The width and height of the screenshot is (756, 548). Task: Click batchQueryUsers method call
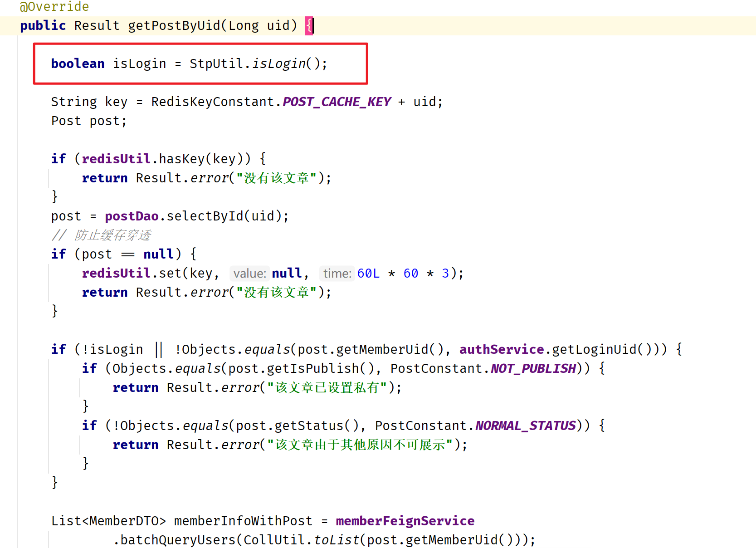178,540
